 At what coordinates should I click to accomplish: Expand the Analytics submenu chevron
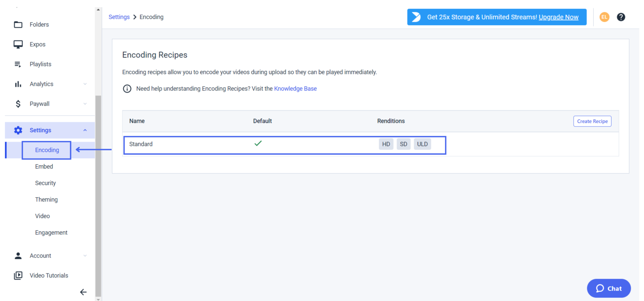coord(85,84)
